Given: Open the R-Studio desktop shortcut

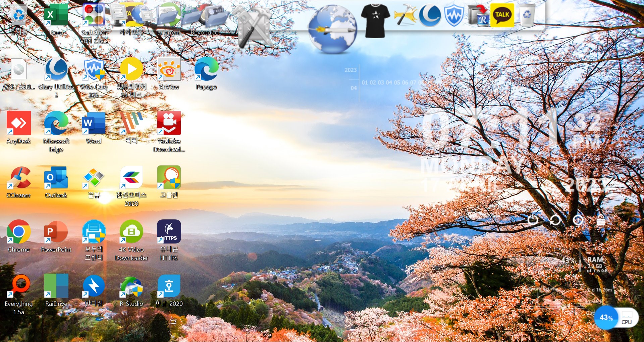Looking at the screenshot, I should pyautogui.click(x=131, y=291).
